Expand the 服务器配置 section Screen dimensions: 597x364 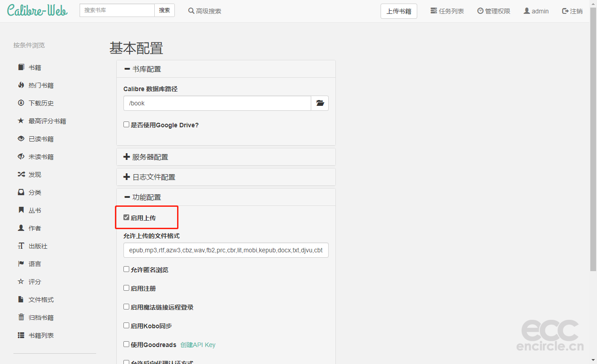pos(150,157)
